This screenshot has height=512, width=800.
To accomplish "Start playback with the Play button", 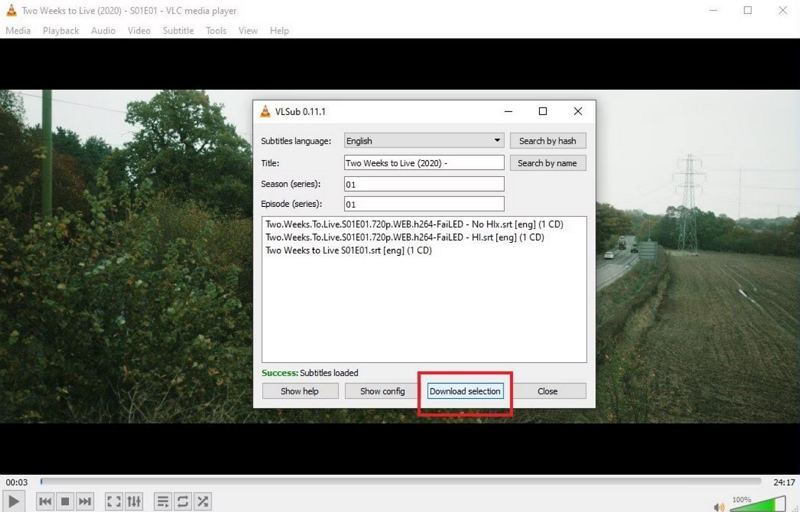I will coord(14,501).
